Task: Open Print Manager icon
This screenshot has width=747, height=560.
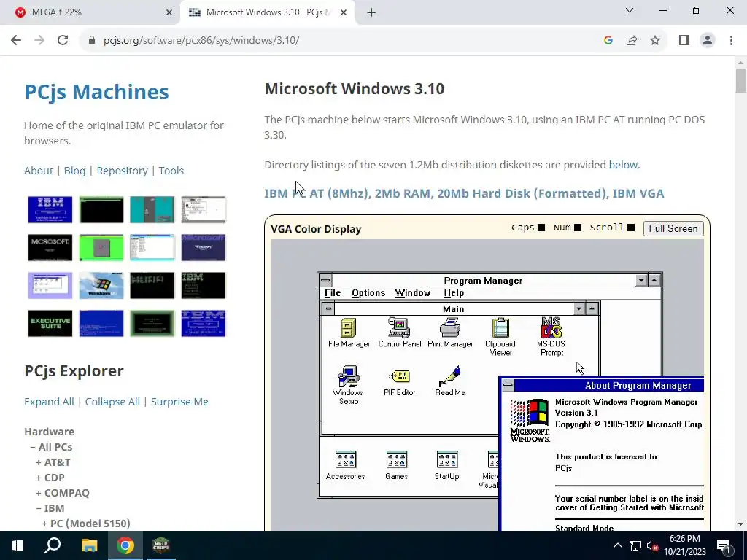Action: click(x=450, y=332)
